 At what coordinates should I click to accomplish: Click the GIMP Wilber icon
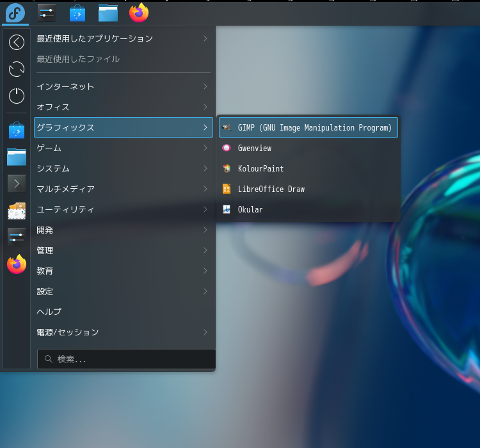coord(227,127)
